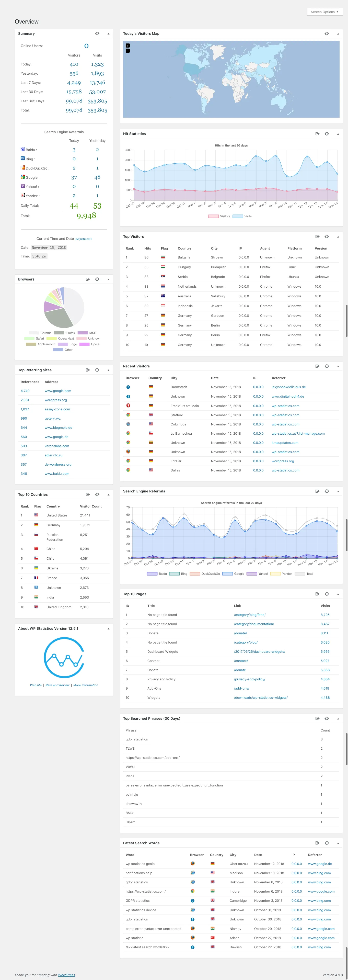Refresh the Summary widget
Image resolution: width=348 pixels, height=980 pixels.
tap(97, 33)
